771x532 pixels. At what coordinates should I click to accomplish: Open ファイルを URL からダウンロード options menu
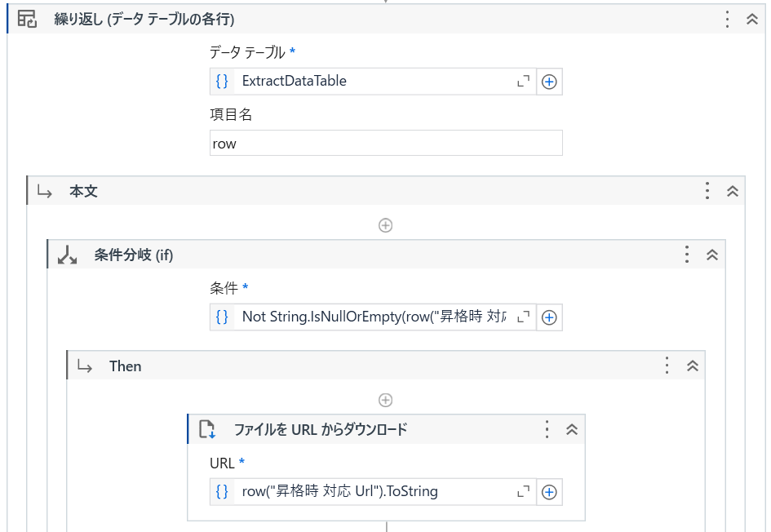click(547, 429)
